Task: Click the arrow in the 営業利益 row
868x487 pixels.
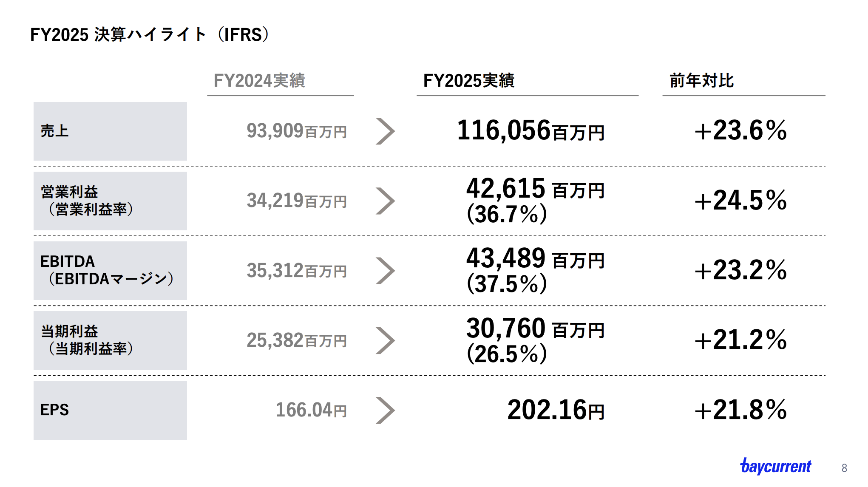Action: pos(385,201)
